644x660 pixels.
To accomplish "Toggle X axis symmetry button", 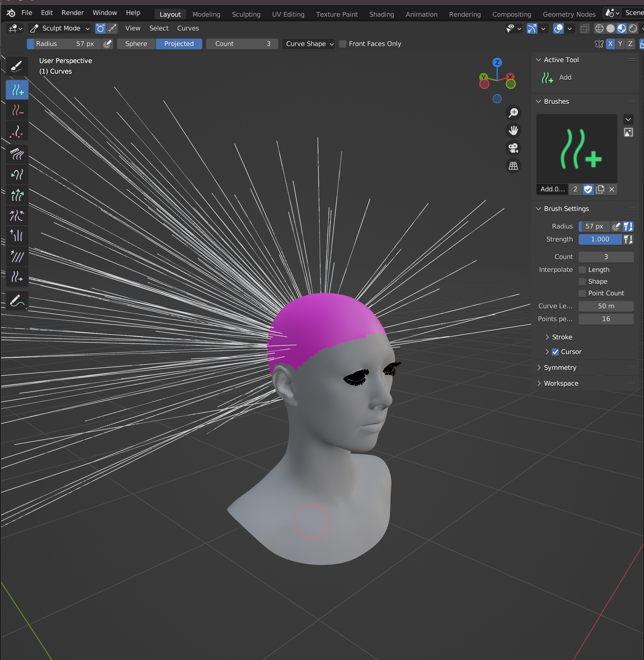I will point(610,44).
